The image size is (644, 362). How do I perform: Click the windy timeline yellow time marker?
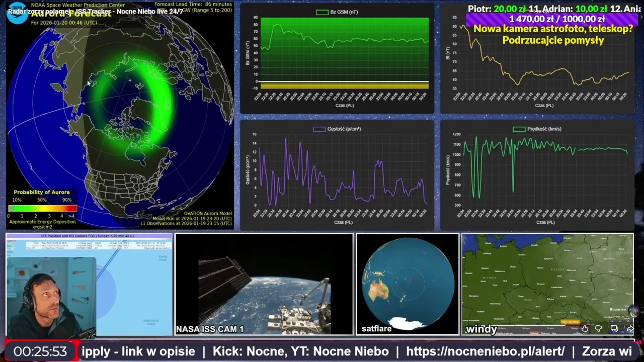pyautogui.click(x=570, y=322)
